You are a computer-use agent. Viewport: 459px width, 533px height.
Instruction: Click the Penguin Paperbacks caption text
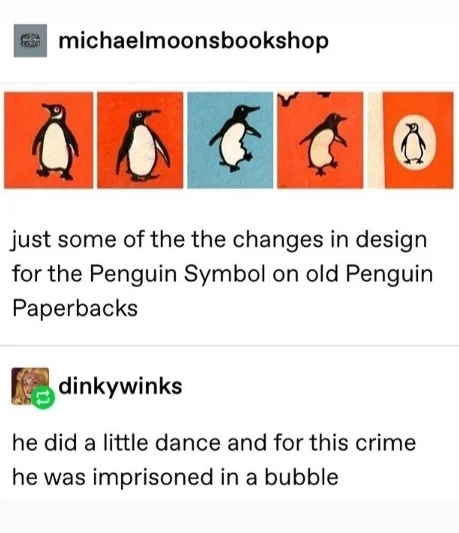[222, 274]
